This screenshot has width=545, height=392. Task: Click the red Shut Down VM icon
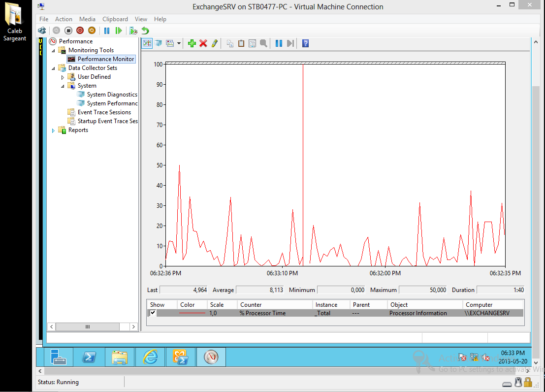(x=80, y=31)
